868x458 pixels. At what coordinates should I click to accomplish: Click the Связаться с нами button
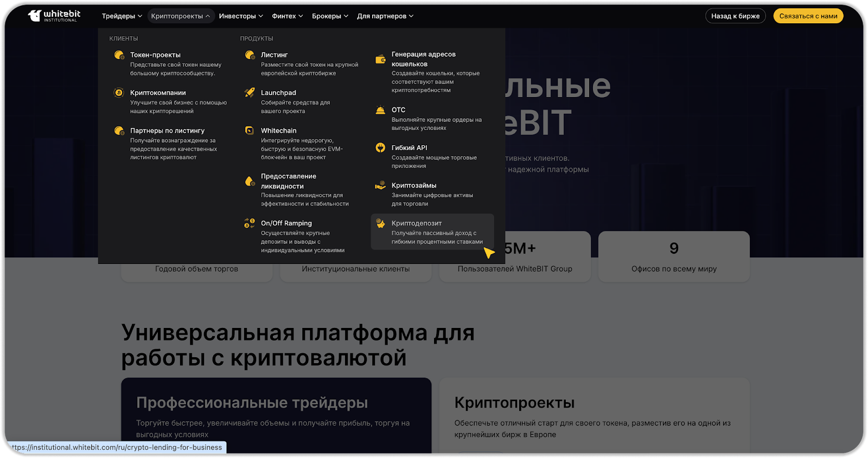(808, 16)
